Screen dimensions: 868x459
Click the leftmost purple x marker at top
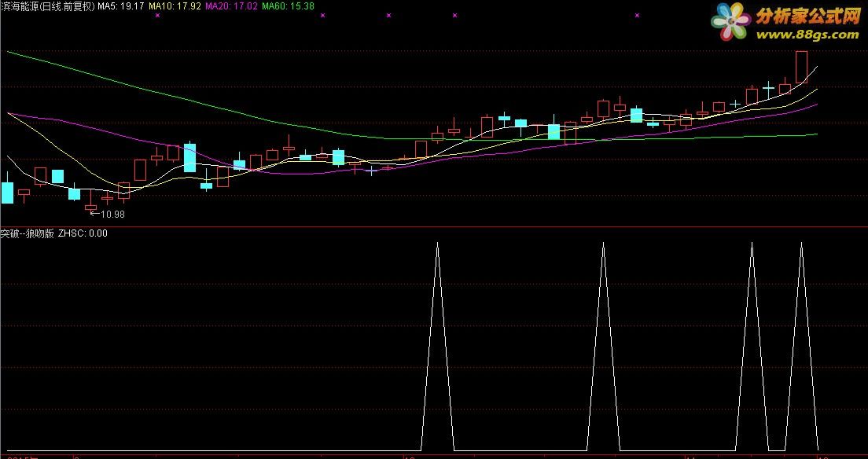coord(158,16)
